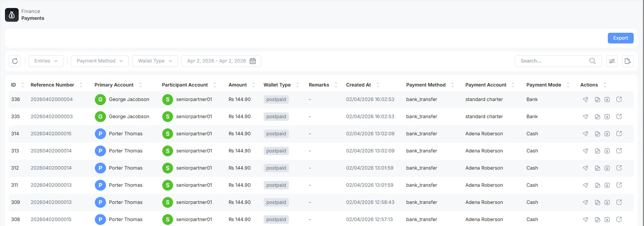The image size is (644, 226).
Task: Open payment 335 in external view
Action: 619,117
